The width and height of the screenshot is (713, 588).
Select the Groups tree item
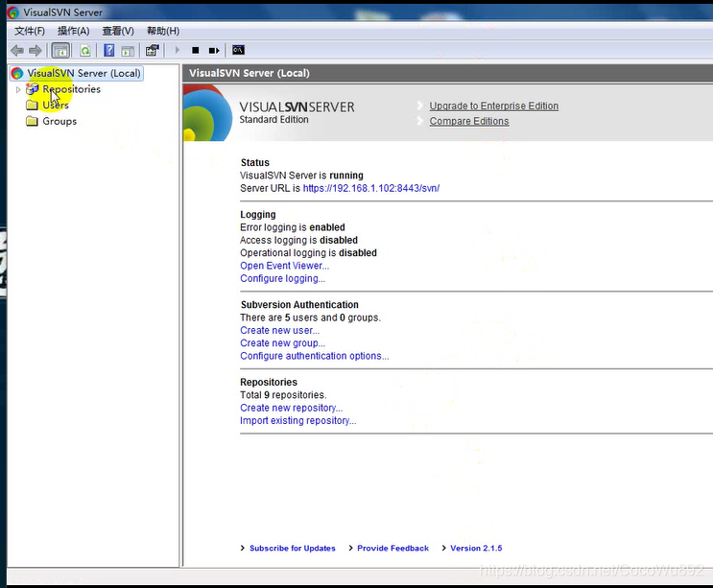(59, 121)
